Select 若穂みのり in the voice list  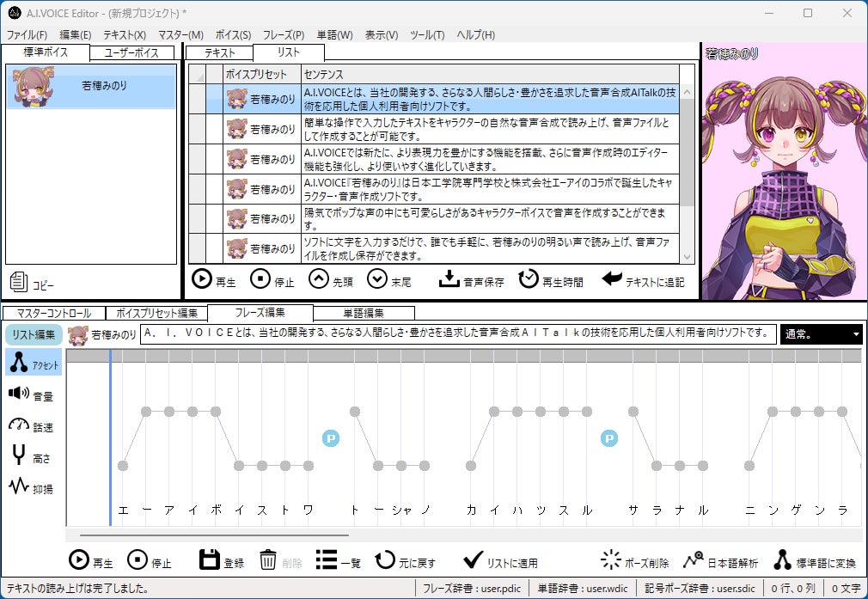pos(91,86)
